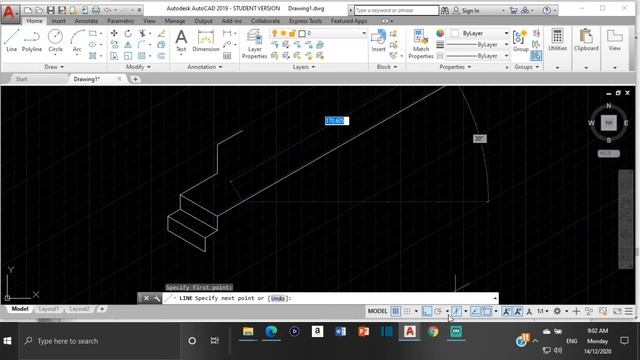Click the Table icon in Annotation panel

point(227,56)
